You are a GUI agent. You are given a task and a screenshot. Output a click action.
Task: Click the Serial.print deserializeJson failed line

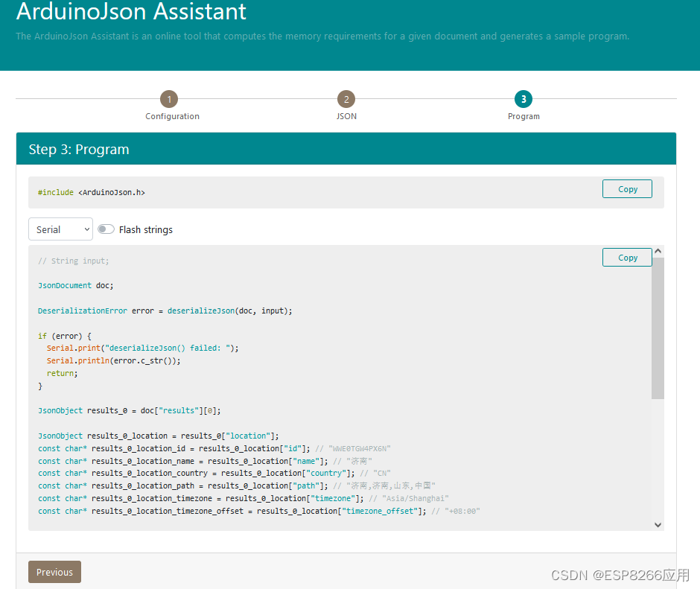(x=143, y=348)
